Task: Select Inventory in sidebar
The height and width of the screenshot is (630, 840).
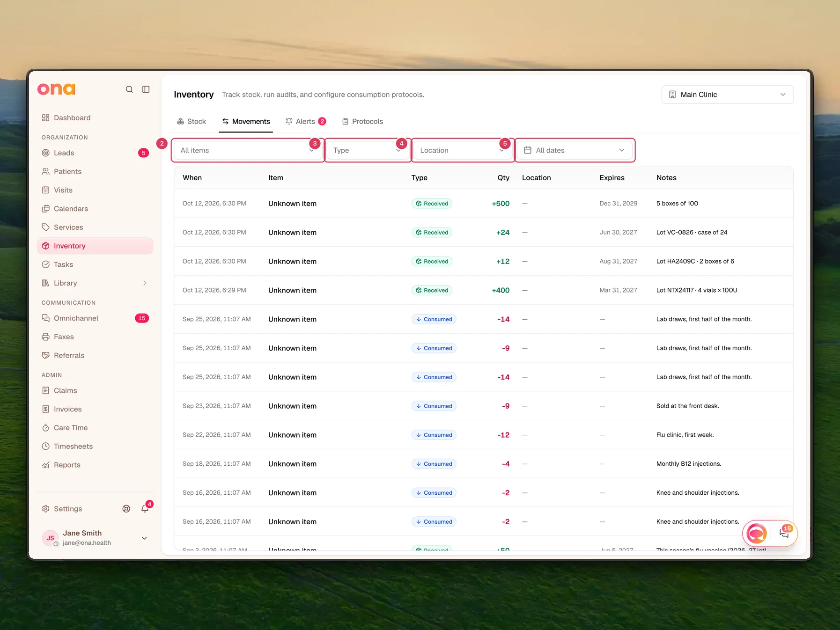Action: pos(95,246)
